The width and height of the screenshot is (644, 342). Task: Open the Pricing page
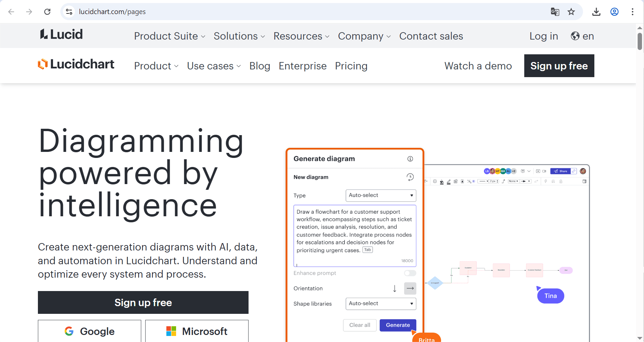coord(351,66)
